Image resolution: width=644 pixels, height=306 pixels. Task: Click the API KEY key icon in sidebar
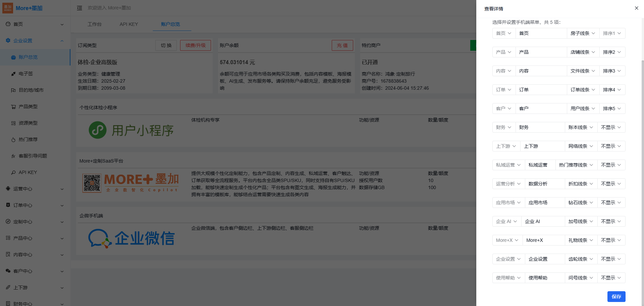pyautogui.click(x=13, y=173)
